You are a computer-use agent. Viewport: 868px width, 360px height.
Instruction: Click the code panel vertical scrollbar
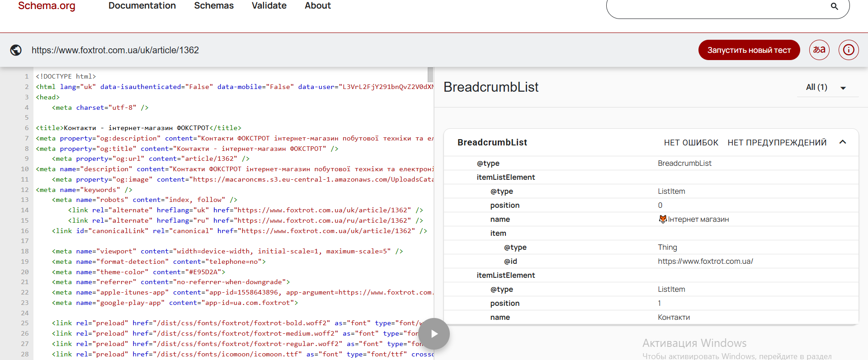[430, 75]
